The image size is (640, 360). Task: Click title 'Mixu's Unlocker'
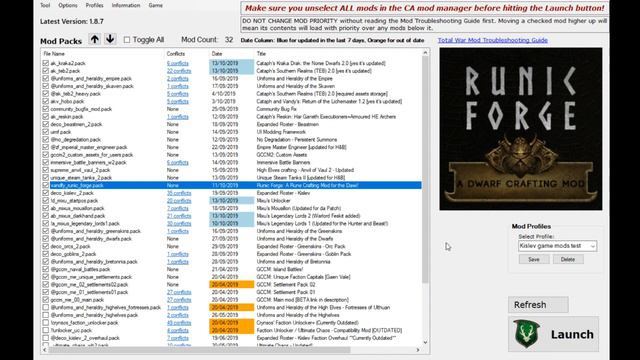(x=273, y=201)
